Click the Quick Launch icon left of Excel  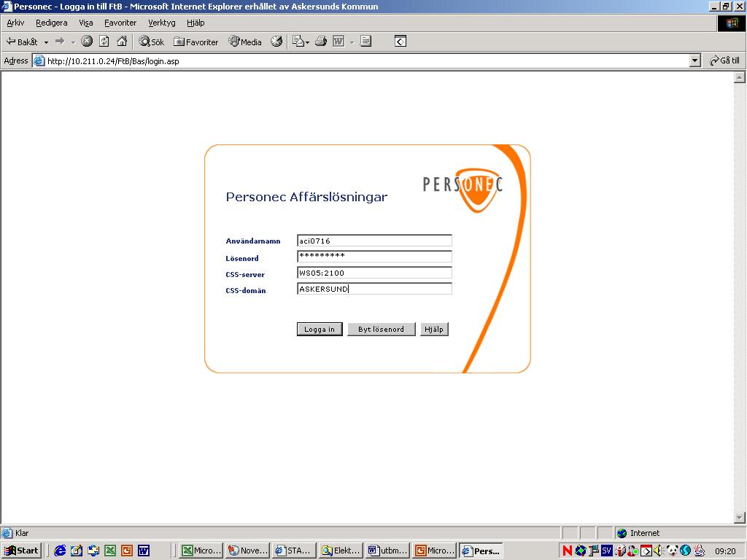click(x=93, y=551)
